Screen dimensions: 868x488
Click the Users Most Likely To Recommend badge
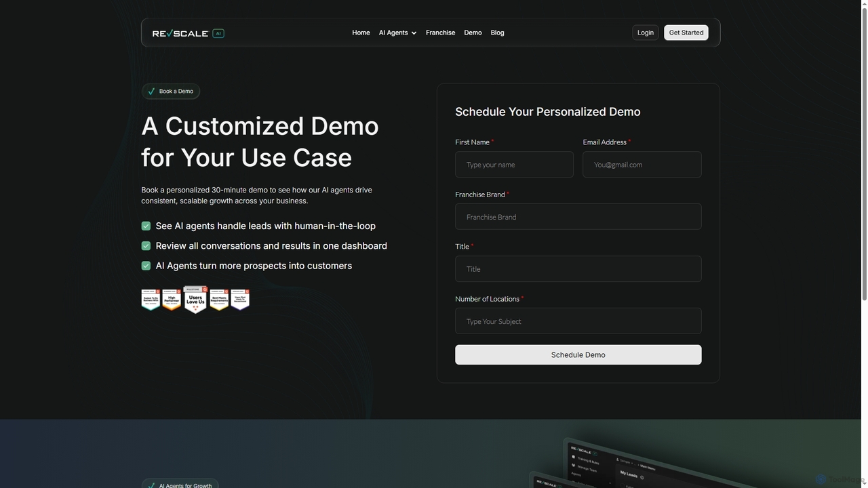(240, 300)
